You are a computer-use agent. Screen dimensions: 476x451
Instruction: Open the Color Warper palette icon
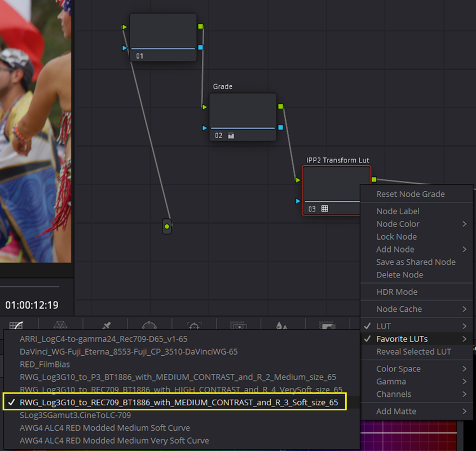[x=60, y=325]
